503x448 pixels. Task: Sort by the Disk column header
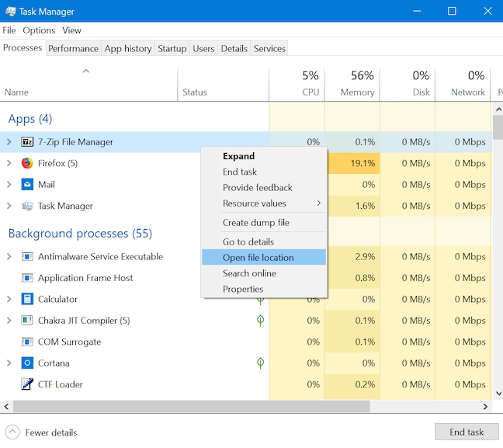tap(408, 85)
